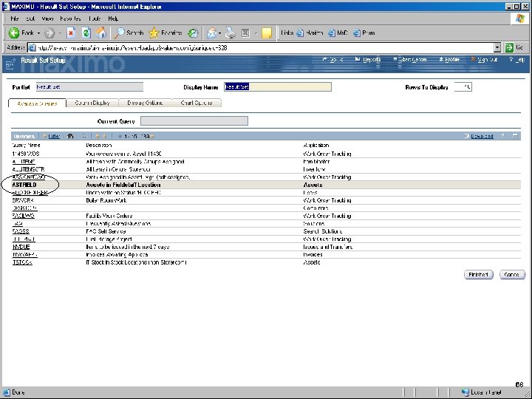This screenshot has width=532, height=399.
Task: Open the Help menu
Action: pos(113,18)
